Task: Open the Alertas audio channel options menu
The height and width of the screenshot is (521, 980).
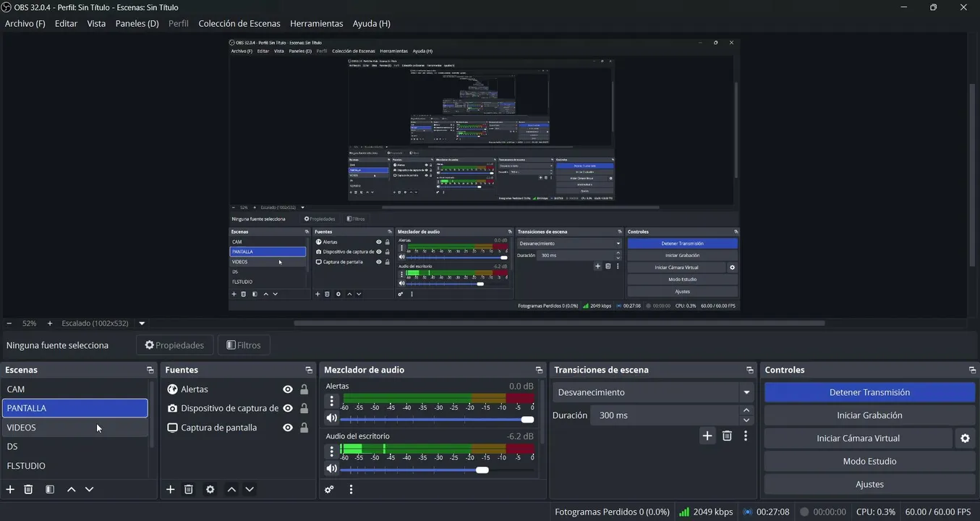Action: coord(332,401)
